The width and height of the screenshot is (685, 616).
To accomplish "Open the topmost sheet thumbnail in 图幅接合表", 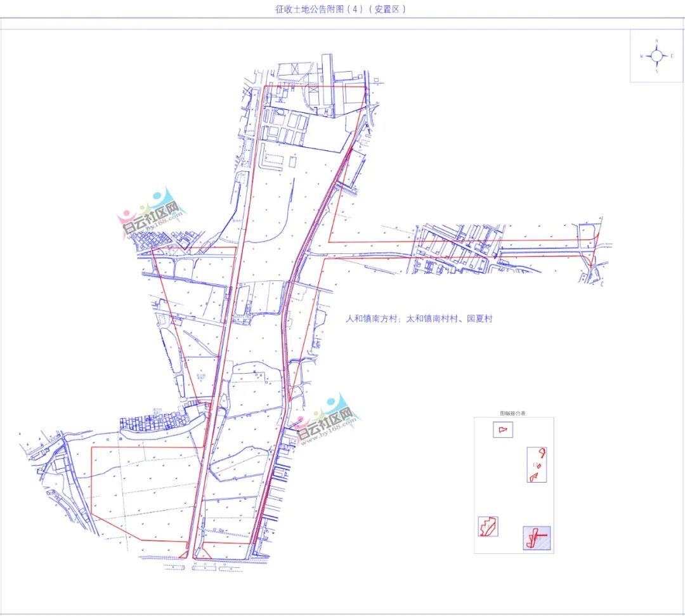I will (x=503, y=430).
